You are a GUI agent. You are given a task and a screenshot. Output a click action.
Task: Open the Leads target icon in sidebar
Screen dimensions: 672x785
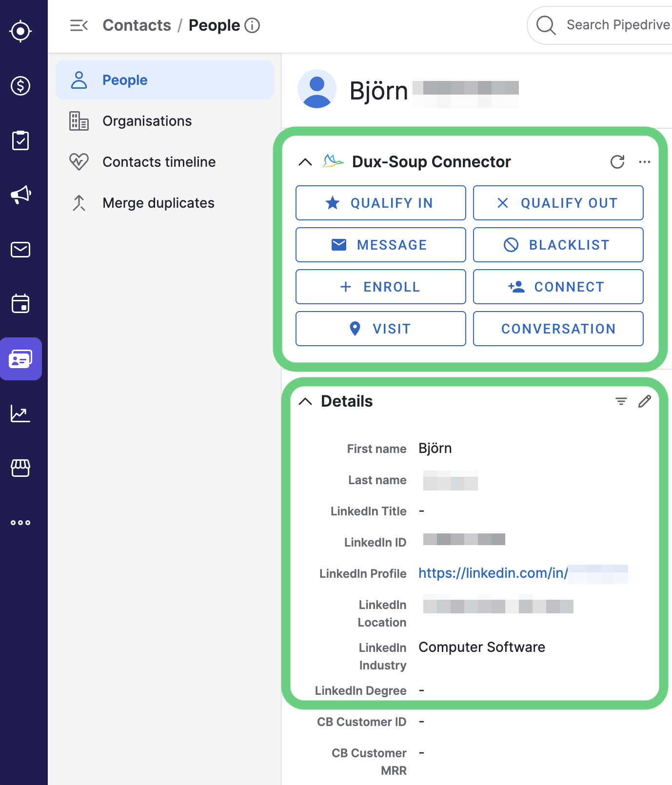[x=20, y=31]
